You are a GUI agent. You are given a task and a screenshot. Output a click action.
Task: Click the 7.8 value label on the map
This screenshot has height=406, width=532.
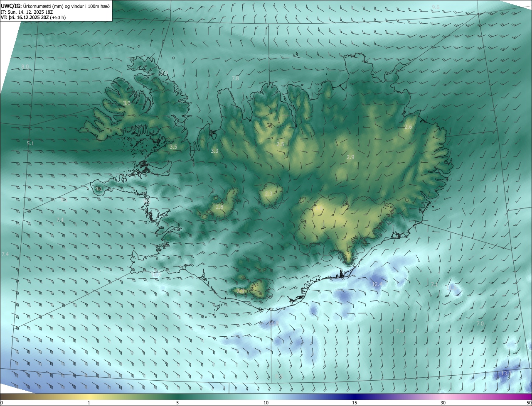click(235, 78)
